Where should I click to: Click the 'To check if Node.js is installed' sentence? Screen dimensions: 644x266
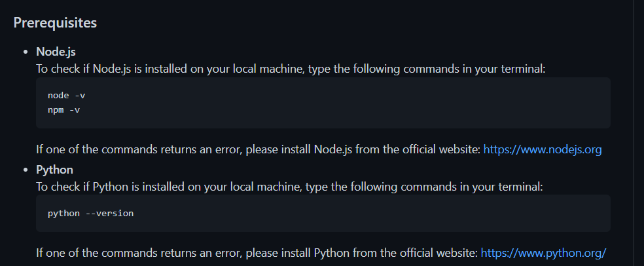[291, 69]
